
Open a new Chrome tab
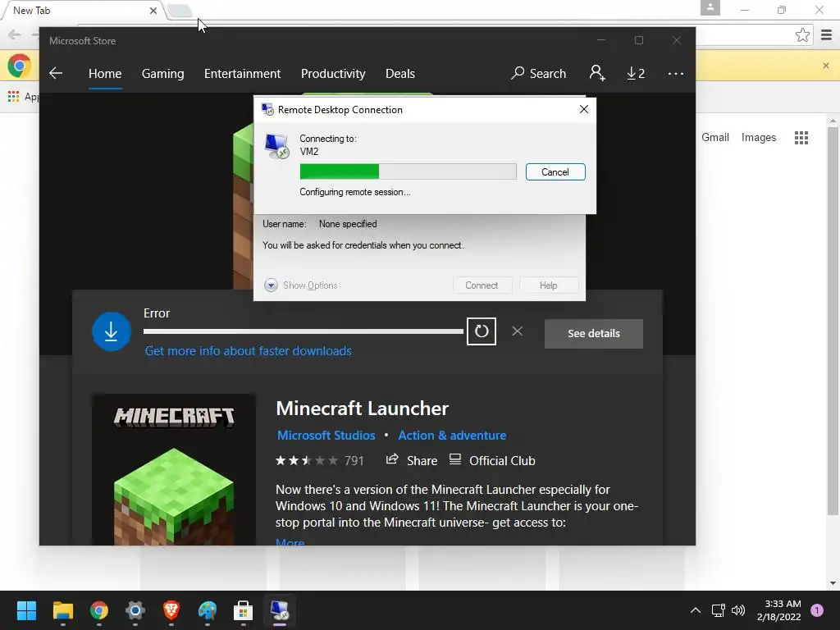(x=180, y=10)
